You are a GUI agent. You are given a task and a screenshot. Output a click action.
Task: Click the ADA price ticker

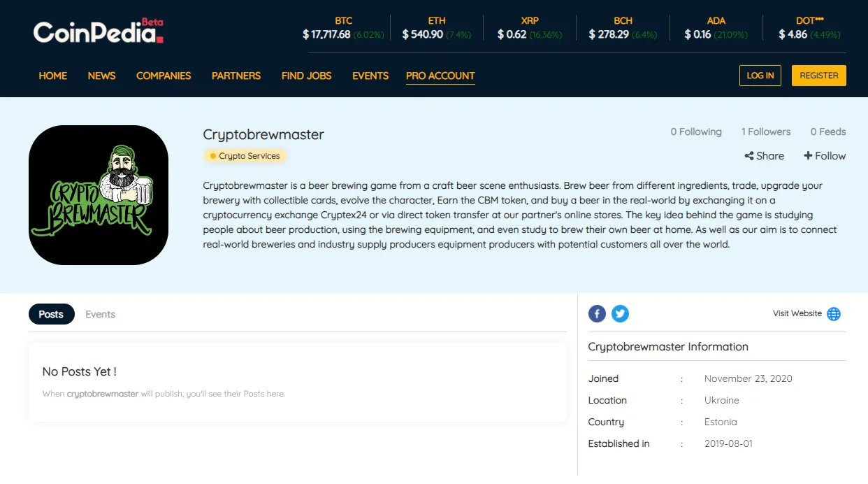[716, 28]
